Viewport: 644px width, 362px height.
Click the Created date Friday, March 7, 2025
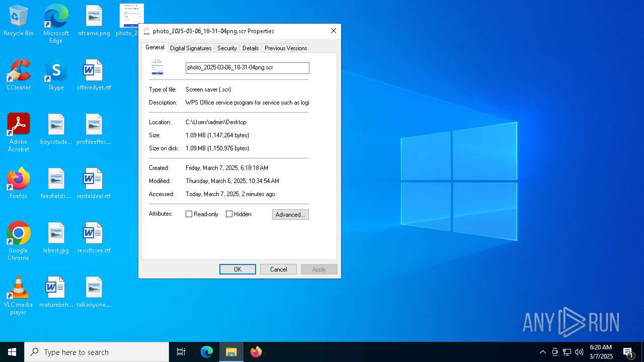(227, 168)
